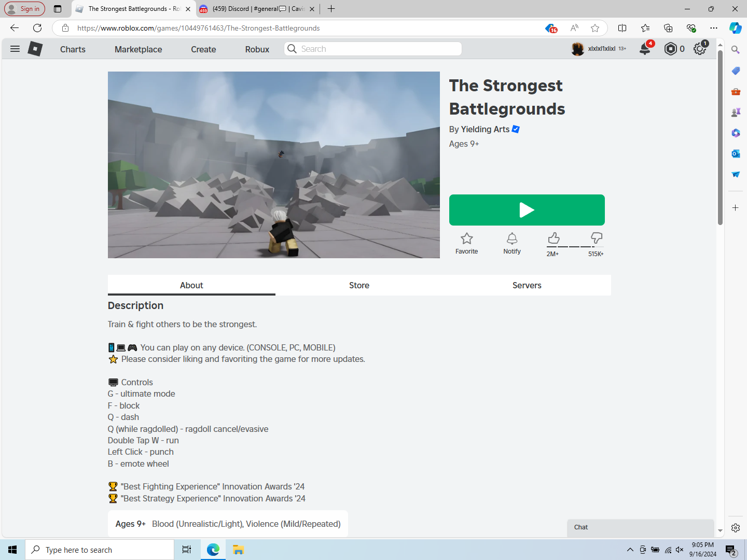Go to Roblox home via the logo
This screenshot has height=560, width=747.
point(35,49)
